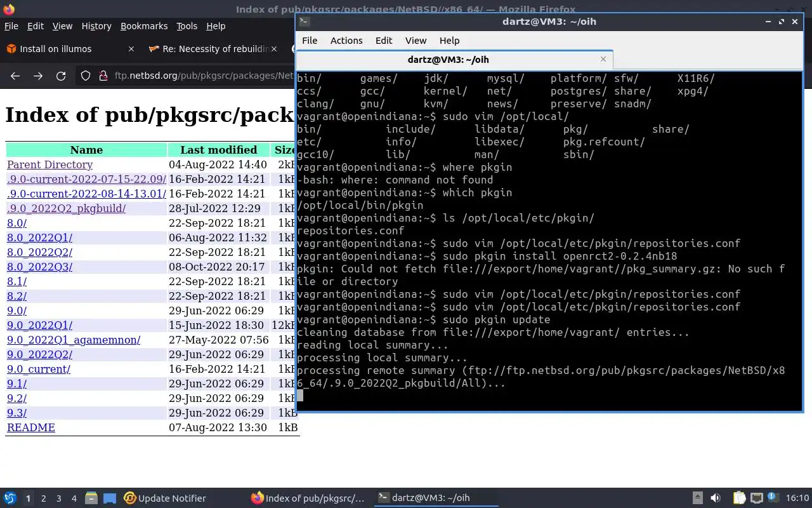Open the file manager icon in taskbar
Screen dimensions: 812x508
point(91,498)
